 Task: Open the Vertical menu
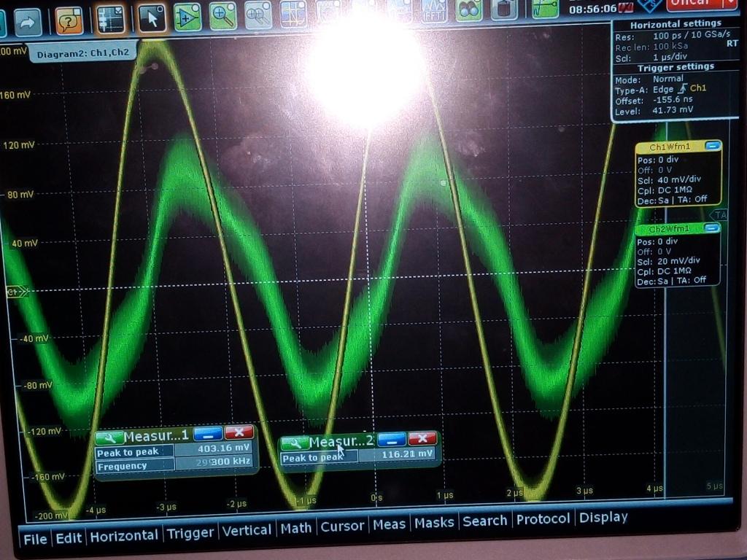(247, 530)
